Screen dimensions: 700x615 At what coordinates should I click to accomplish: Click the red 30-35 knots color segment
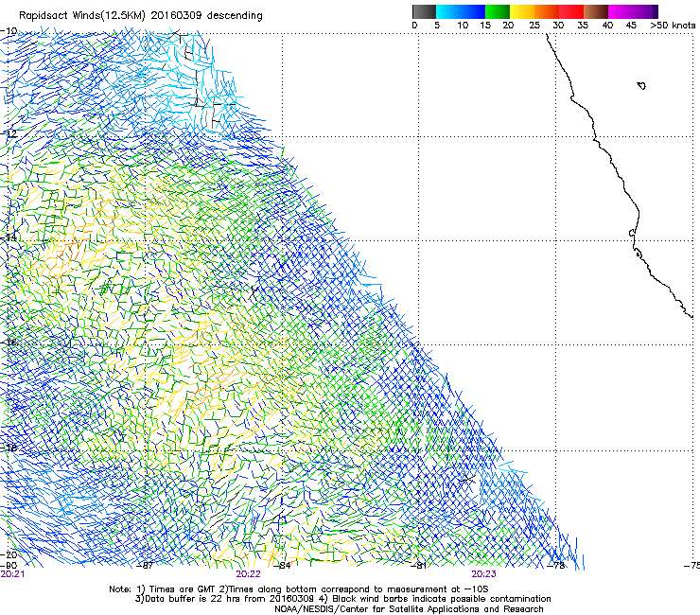[571, 11]
